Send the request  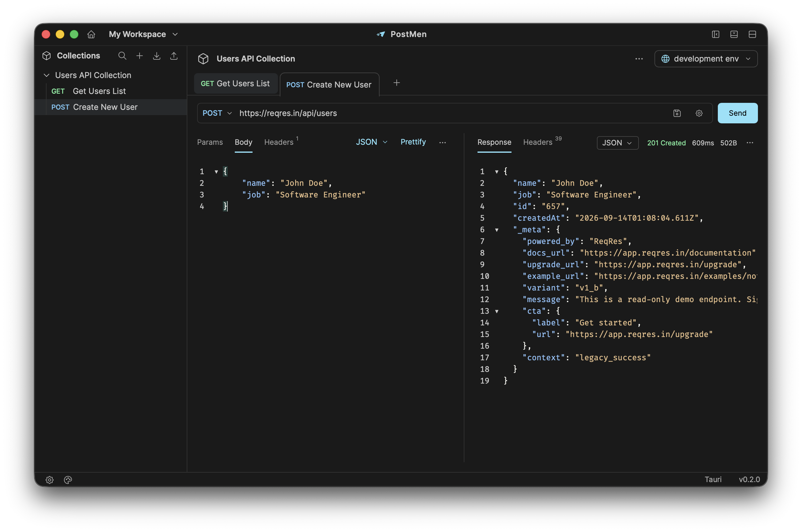[x=737, y=113]
